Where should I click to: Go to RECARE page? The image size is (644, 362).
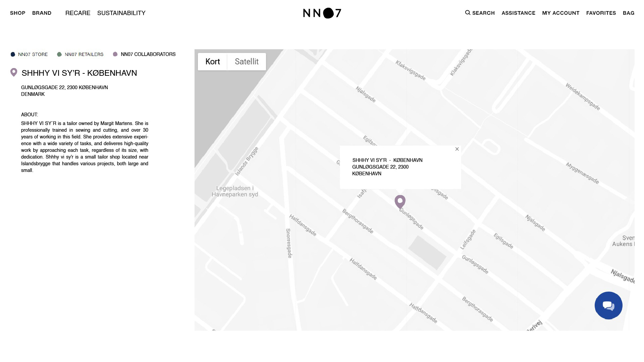point(78,13)
